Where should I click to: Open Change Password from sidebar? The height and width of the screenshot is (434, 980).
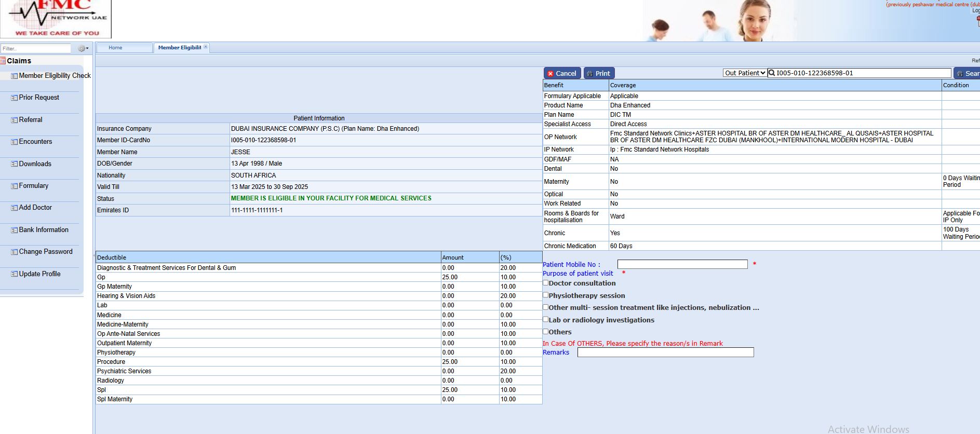pyautogui.click(x=46, y=252)
